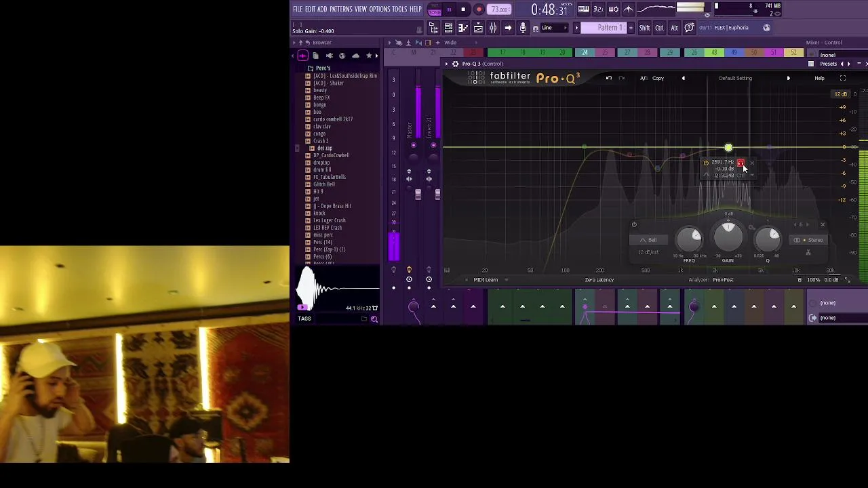Select the browser cloud tab icon
Viewport: 868px width, 488px height.
tap(355, 56)
